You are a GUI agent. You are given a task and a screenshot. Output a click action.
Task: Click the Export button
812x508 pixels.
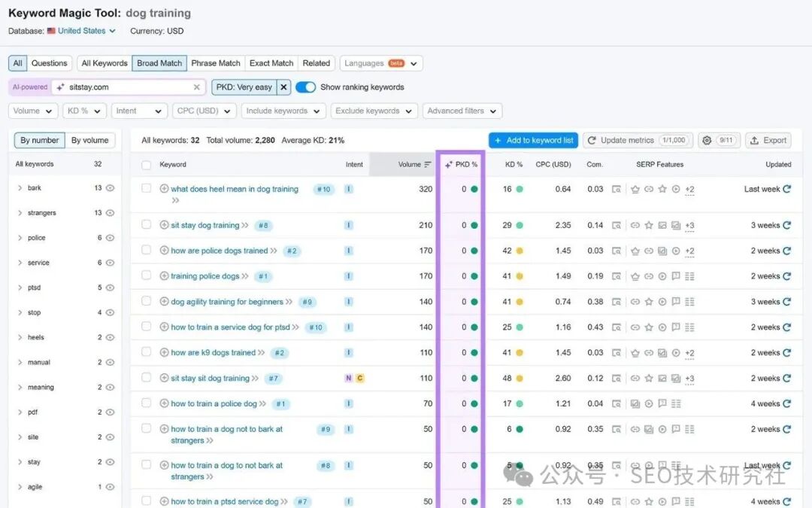pos(768,141)
